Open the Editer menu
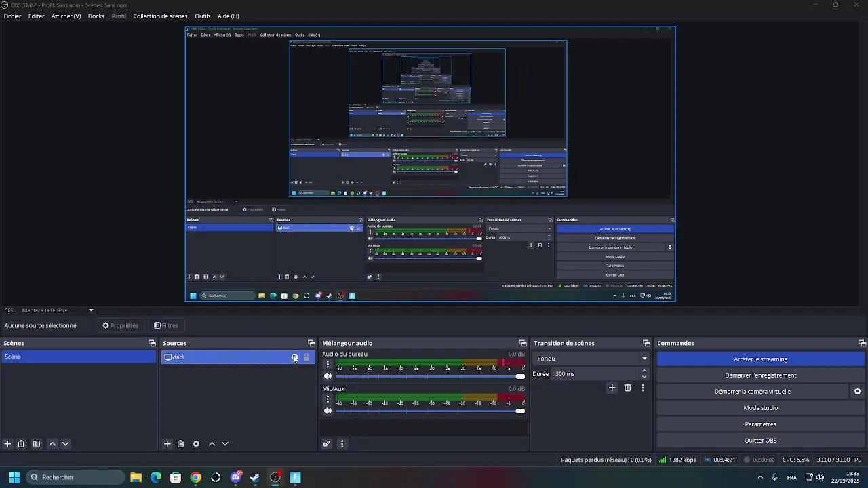 click(x=37, y=16)
